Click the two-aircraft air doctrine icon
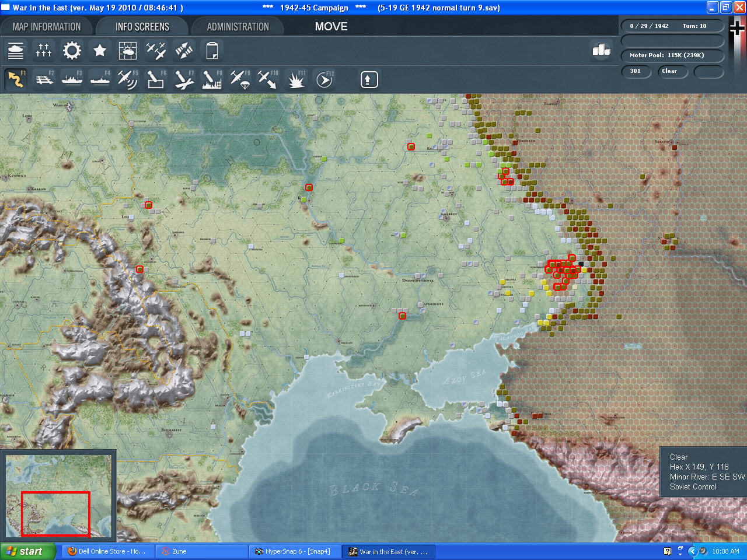 pos(156,51)
